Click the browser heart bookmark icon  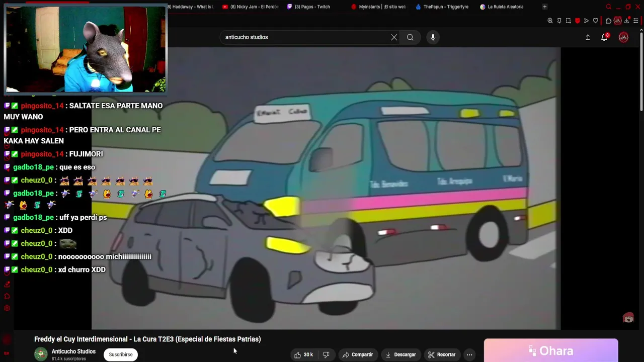click(x=595, y=21)
